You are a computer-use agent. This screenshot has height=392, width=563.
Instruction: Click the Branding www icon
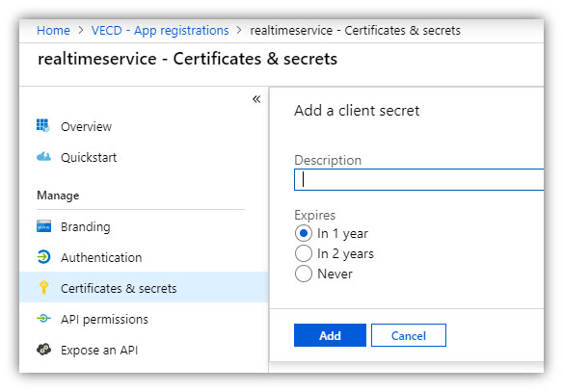[x=43, y=226]
